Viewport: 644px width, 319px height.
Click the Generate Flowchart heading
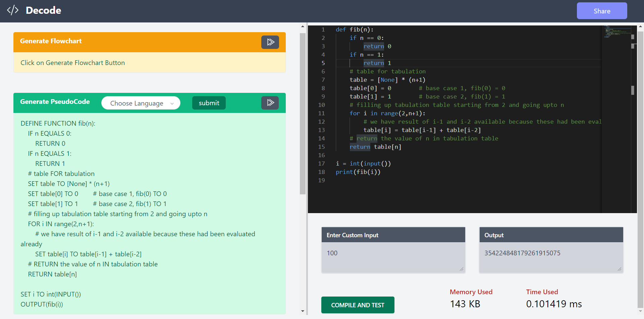click(51, 41)
